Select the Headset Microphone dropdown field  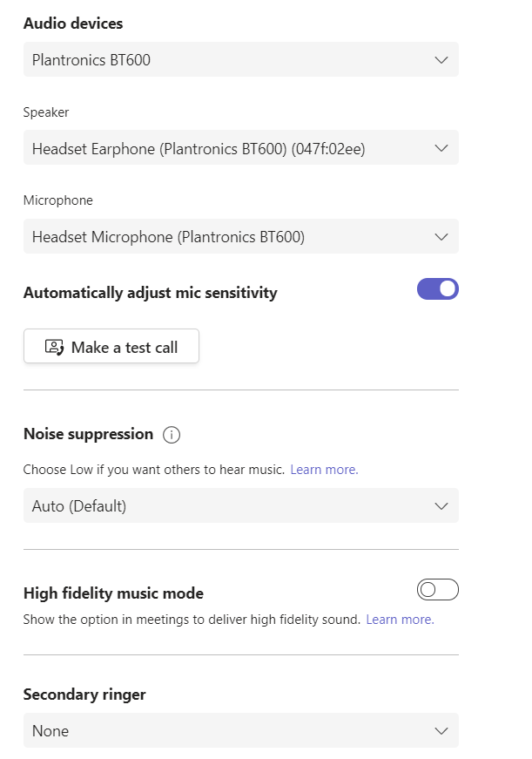[x=241, y=236]
